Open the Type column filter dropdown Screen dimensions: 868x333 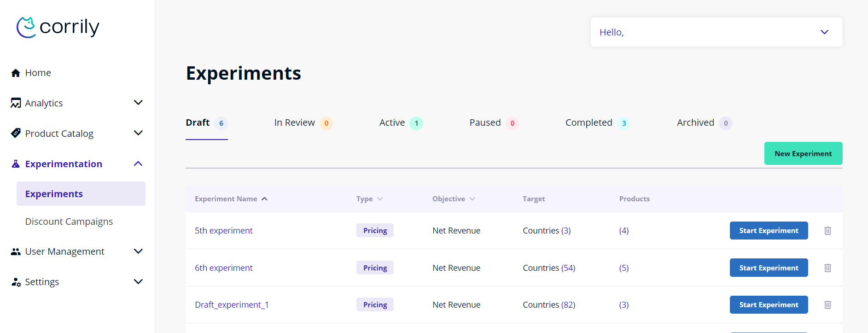pyautogui.click(x=380, y=199)
